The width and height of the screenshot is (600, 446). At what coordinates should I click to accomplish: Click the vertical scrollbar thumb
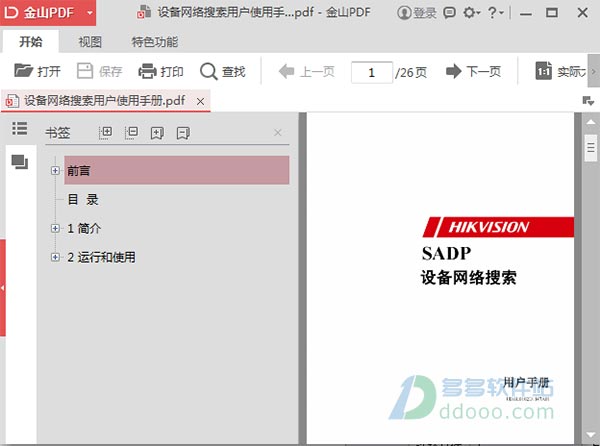[x=591, y=148]
